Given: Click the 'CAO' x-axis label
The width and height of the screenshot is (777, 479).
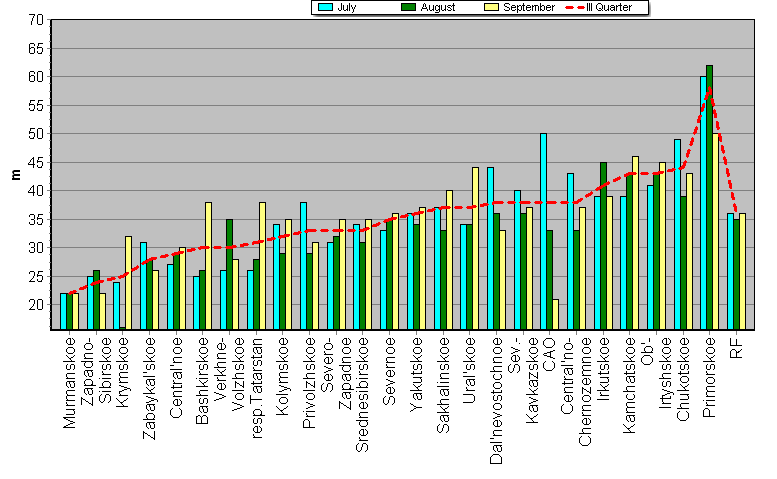Looking at the screenshot, I should pyautogui.click(x=550, y=354).
